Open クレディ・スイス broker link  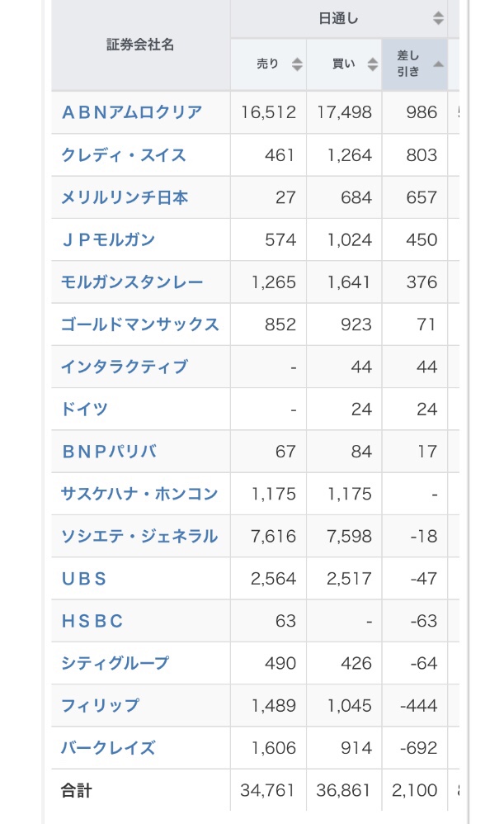pyautogui.click(x=124, y=155)
